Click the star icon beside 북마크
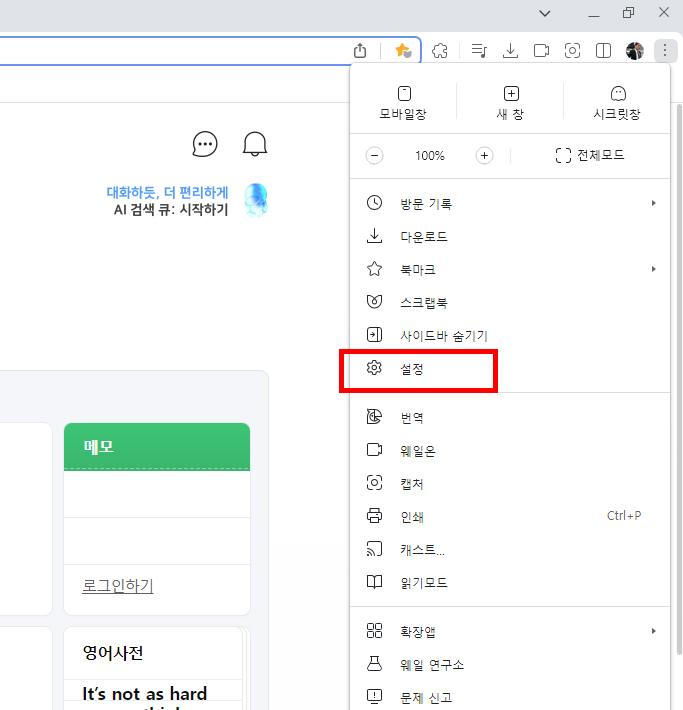 [x=374, y=269]
